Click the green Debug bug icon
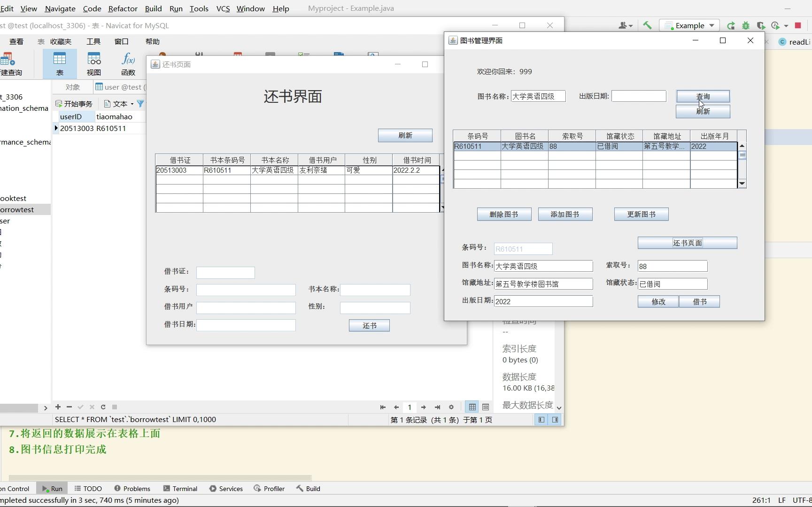Image resolution: width=812 pixels, height=507 pixels. 746,25
